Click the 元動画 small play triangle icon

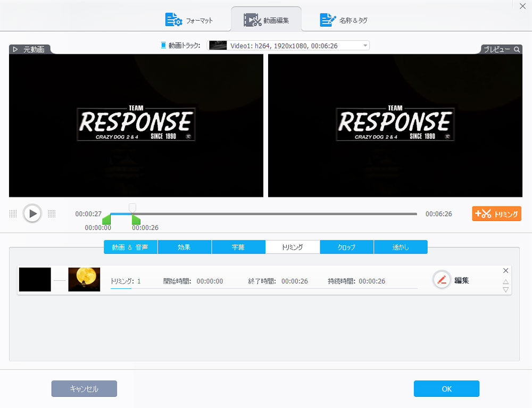tap(15, 49)
